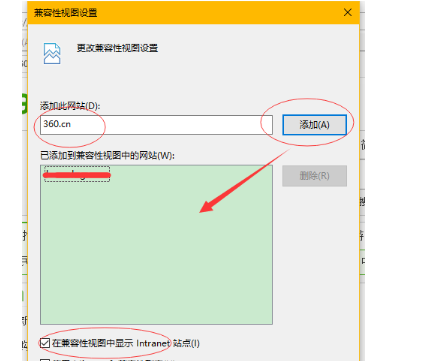The height and width of the screenshot is (361, 446).
Task: Focus the 添加此网站 input containing 360.cn
Action: [156, 125]
